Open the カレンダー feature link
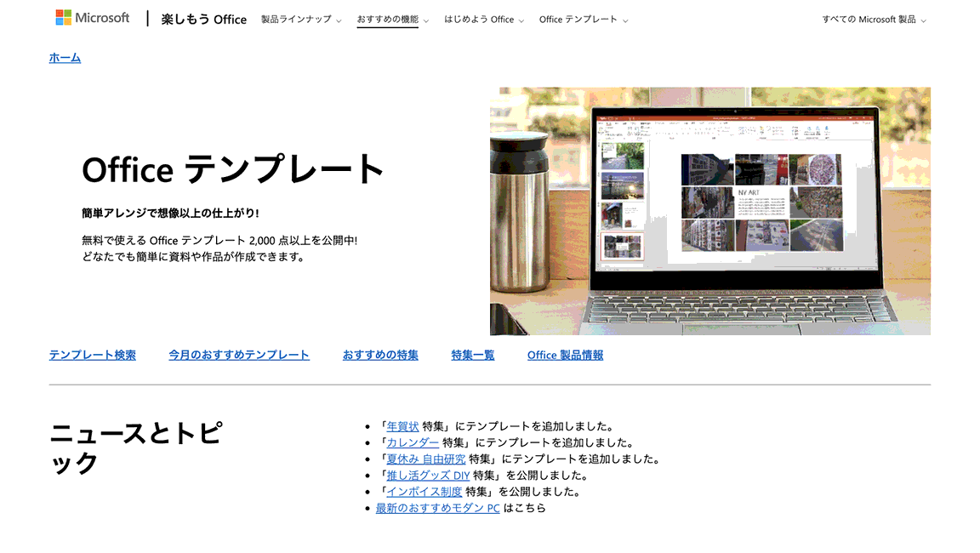The height and width of the screenshot is (553, 980). coord(413,442)
